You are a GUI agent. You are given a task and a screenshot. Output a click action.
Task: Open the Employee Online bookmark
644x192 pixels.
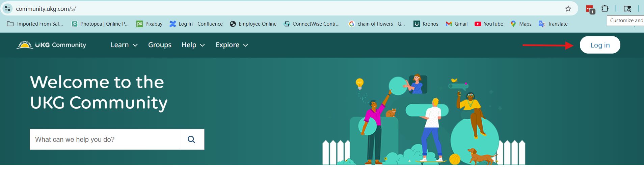(x=253, y=24)
